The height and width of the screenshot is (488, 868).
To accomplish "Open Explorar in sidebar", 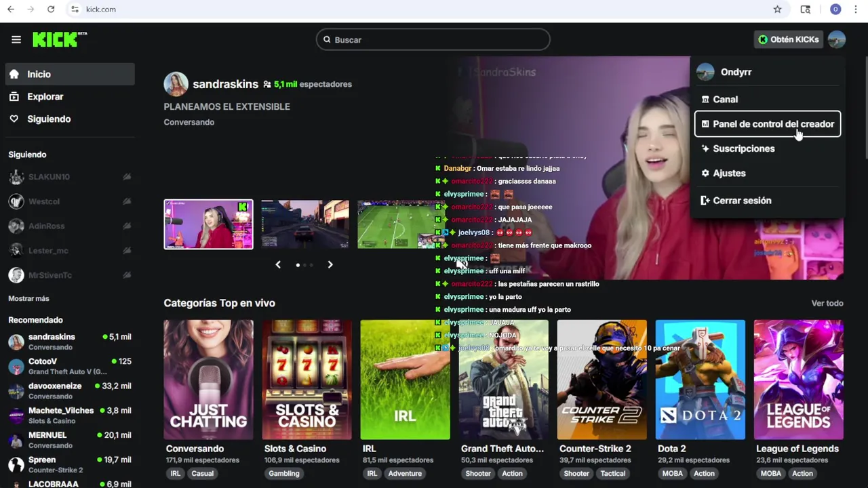I will tap(70, 97).
